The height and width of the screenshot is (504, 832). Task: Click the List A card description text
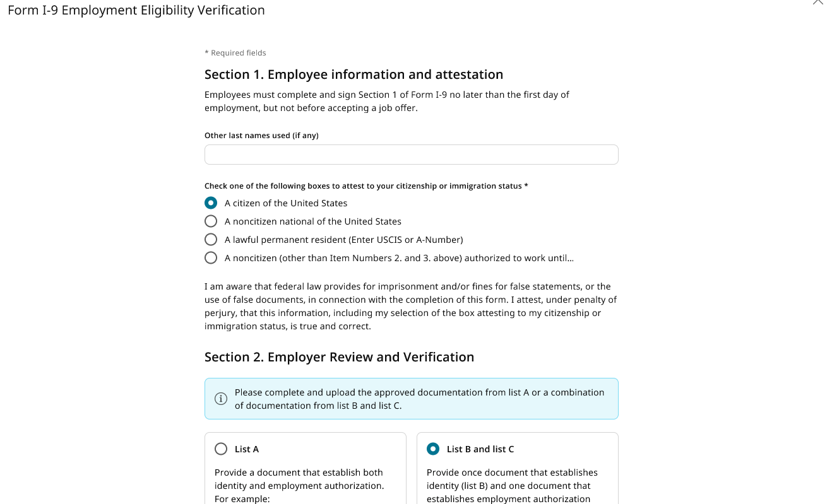[x=299, y=486]
